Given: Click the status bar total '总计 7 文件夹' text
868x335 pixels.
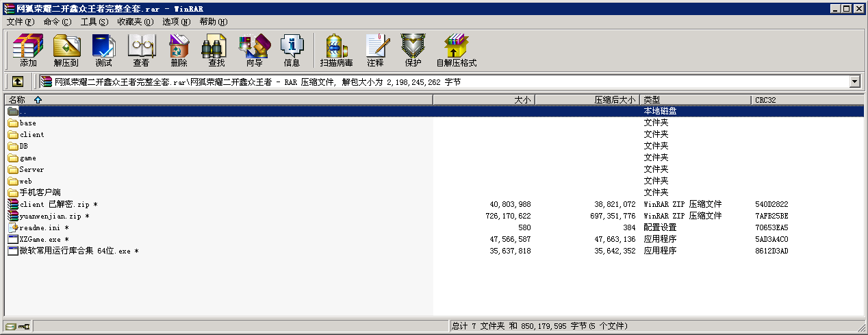Looking at the screenshot, I should (479, 326).
